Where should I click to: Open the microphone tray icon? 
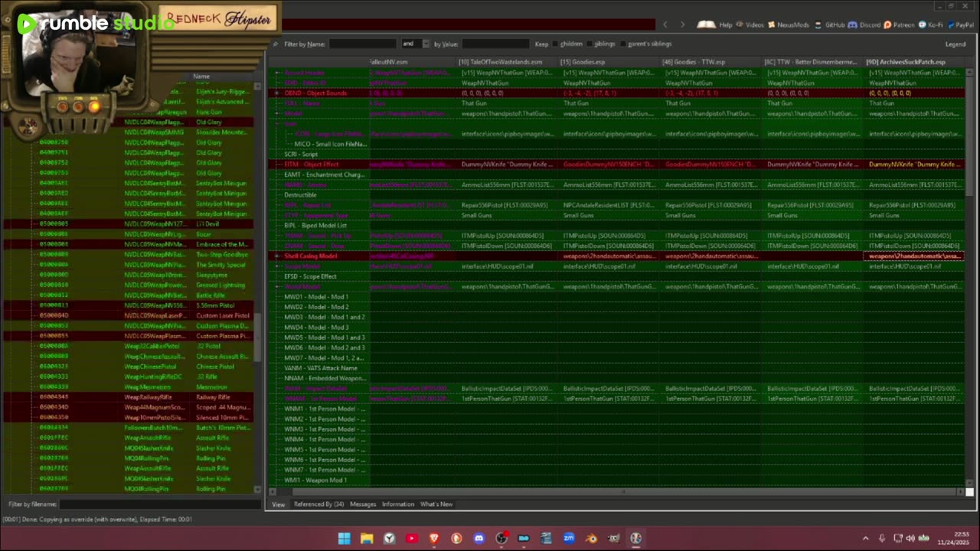click(882, 538)
